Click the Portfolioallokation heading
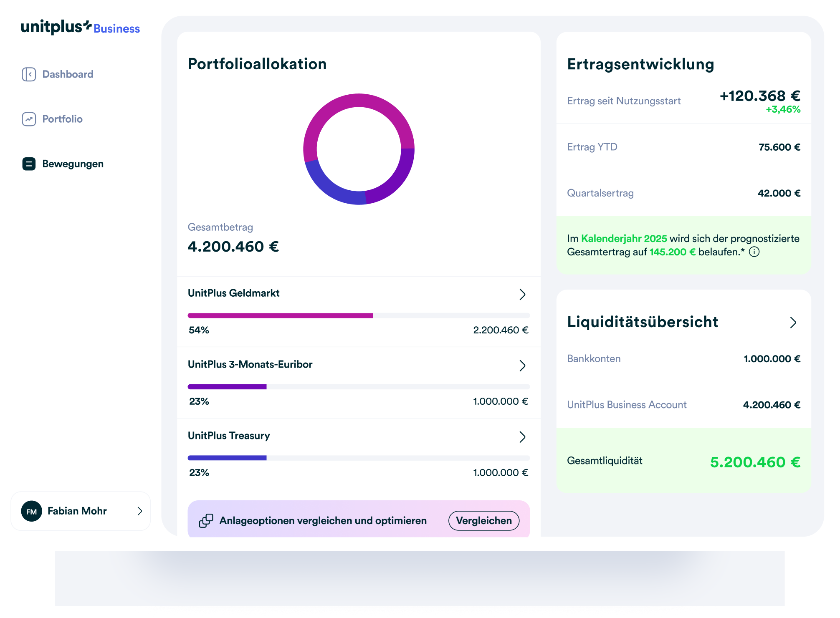 tap(257, 64)
